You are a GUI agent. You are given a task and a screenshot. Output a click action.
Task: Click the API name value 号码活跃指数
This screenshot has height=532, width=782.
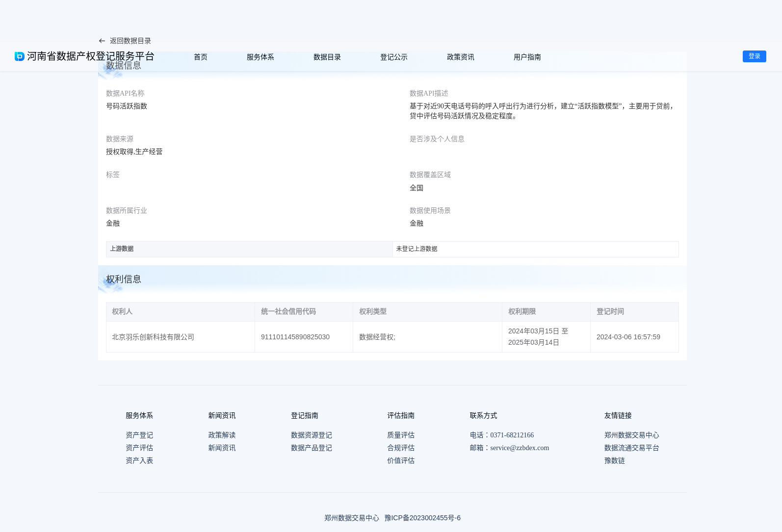[x=127, y=106]
